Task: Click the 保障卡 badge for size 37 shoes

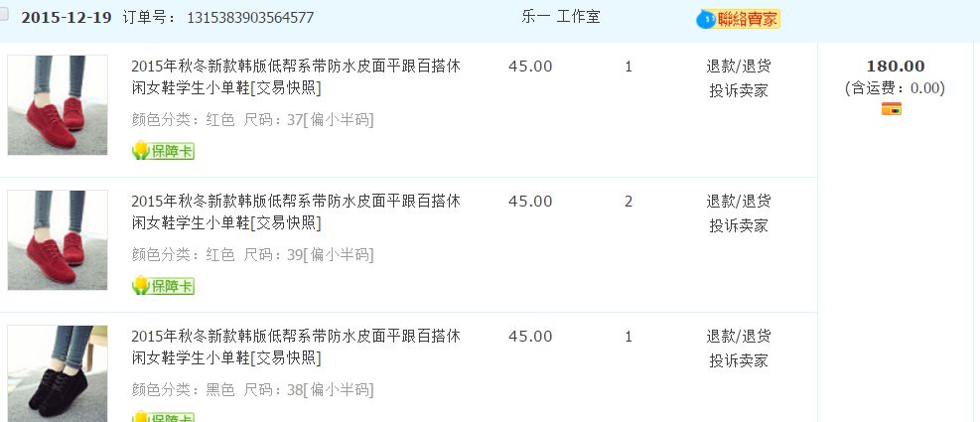Action: [163, 152]
